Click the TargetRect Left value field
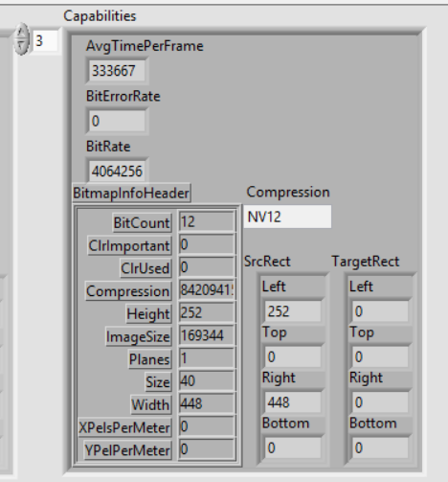The width and height of the screenshot is (448, 482). pyautogui.click(x=380, y=311)
